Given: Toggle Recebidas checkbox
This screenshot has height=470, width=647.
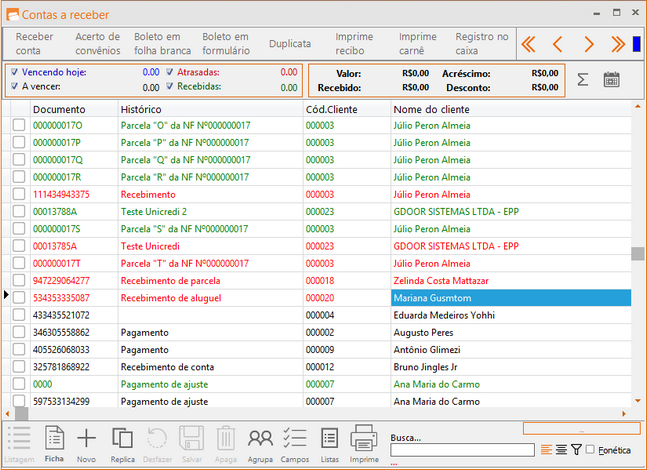Looking at the screenshot, I should (170, 86).
